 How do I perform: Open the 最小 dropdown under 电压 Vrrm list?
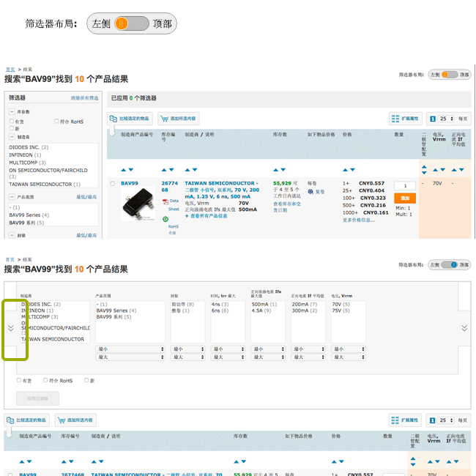(x=349, y=349)
